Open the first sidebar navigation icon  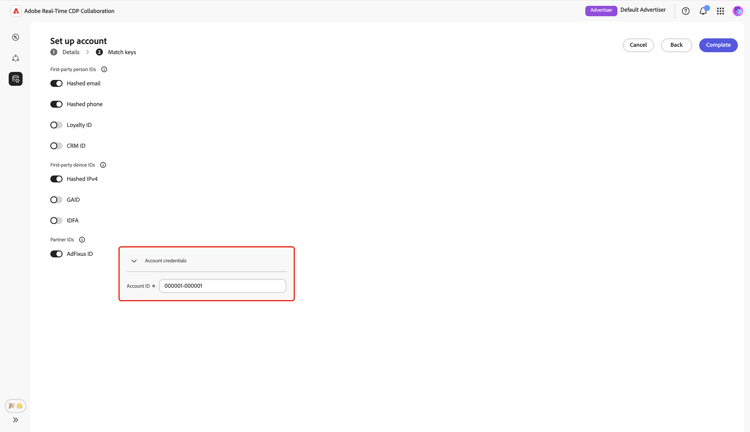pyautogui.click(x=16, y=37)
